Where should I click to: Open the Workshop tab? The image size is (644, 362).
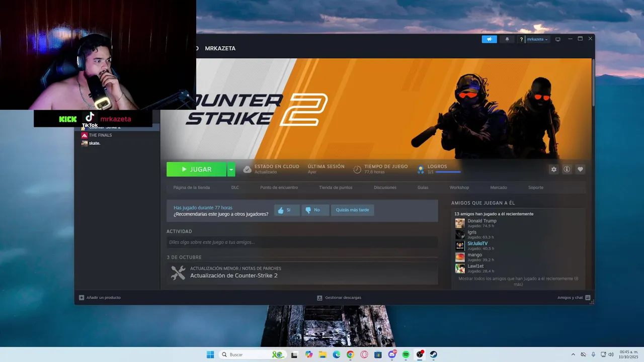tap(459, 188)
